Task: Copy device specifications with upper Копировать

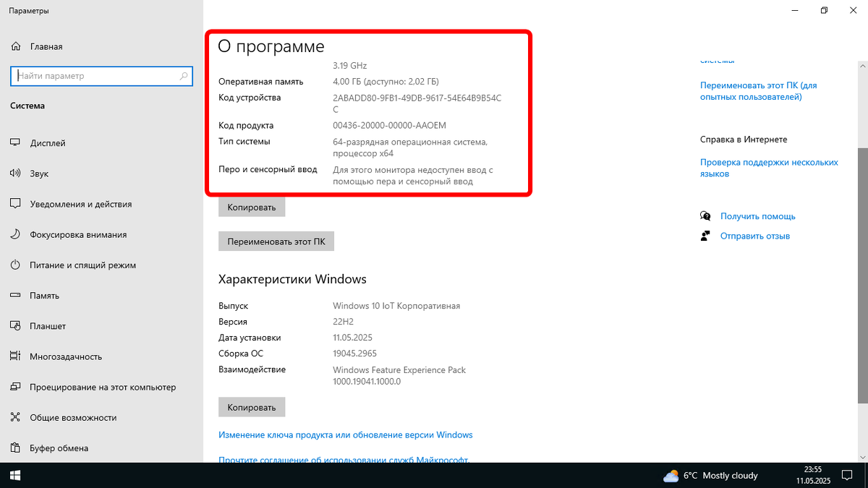Action: (x=252, y=207)
